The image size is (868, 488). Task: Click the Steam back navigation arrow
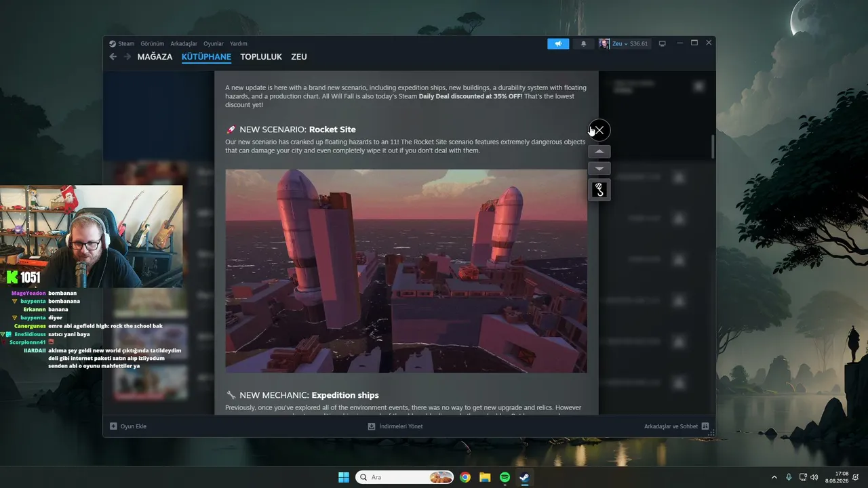point(113,57)
